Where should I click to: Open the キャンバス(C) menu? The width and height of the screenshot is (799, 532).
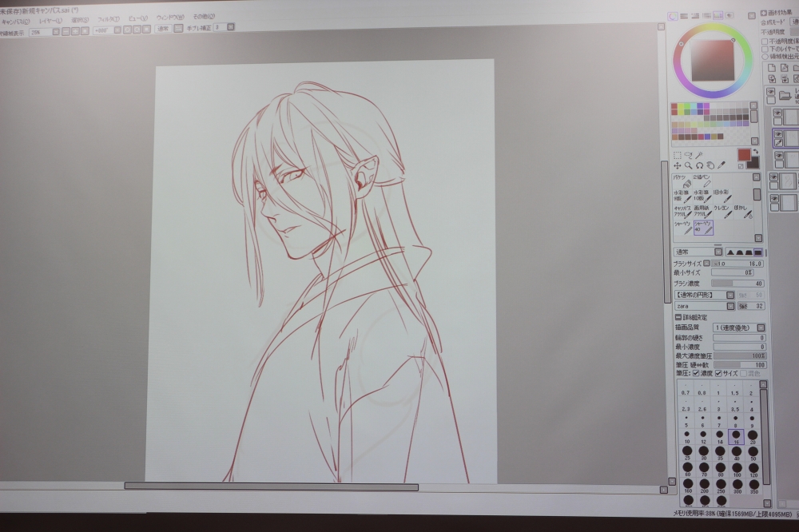15,22
